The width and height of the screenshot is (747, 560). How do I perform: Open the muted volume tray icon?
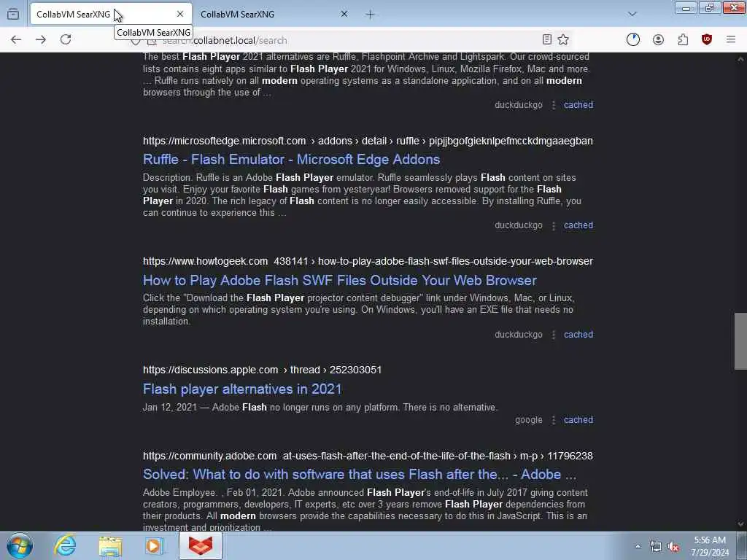tap(673, 547)
